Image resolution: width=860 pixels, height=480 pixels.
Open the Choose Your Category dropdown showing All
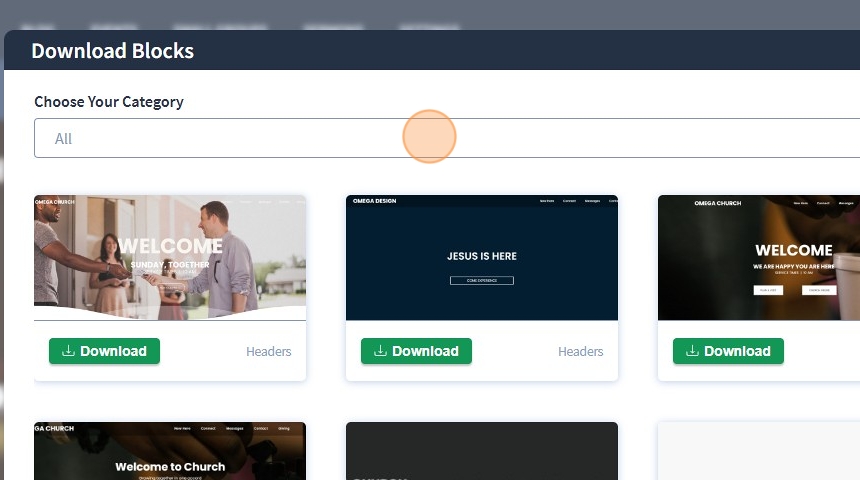[x=447, y=138]
